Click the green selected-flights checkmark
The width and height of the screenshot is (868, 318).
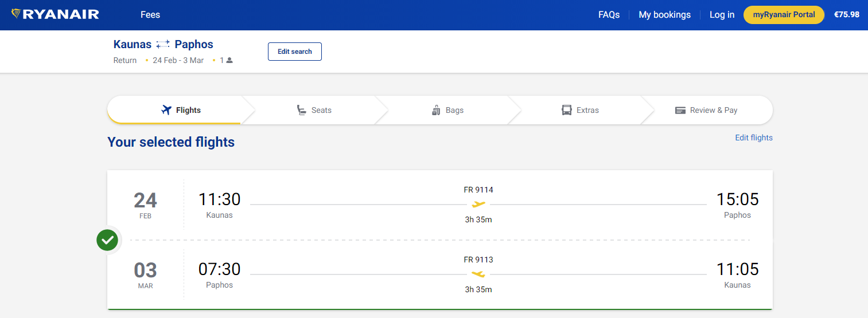click(107, 240)
